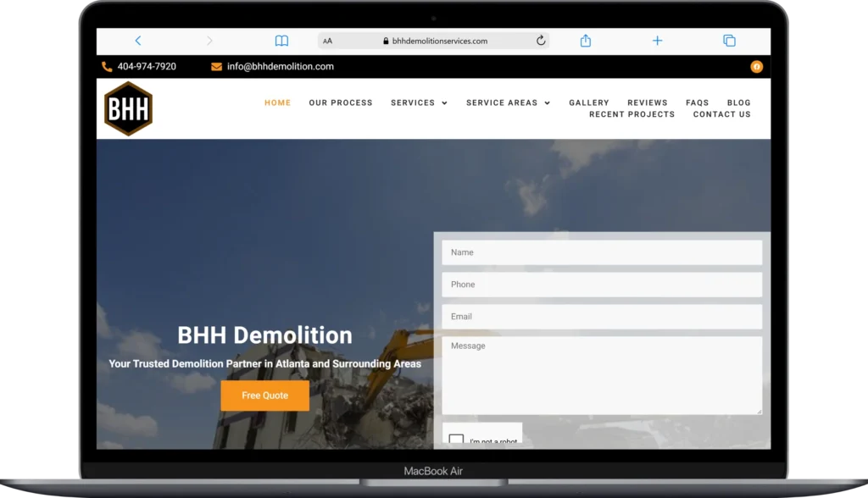Open the REVIEWS page
This screenshot has width=868, height=498.
pyautogui.click(x=648, y=103)
